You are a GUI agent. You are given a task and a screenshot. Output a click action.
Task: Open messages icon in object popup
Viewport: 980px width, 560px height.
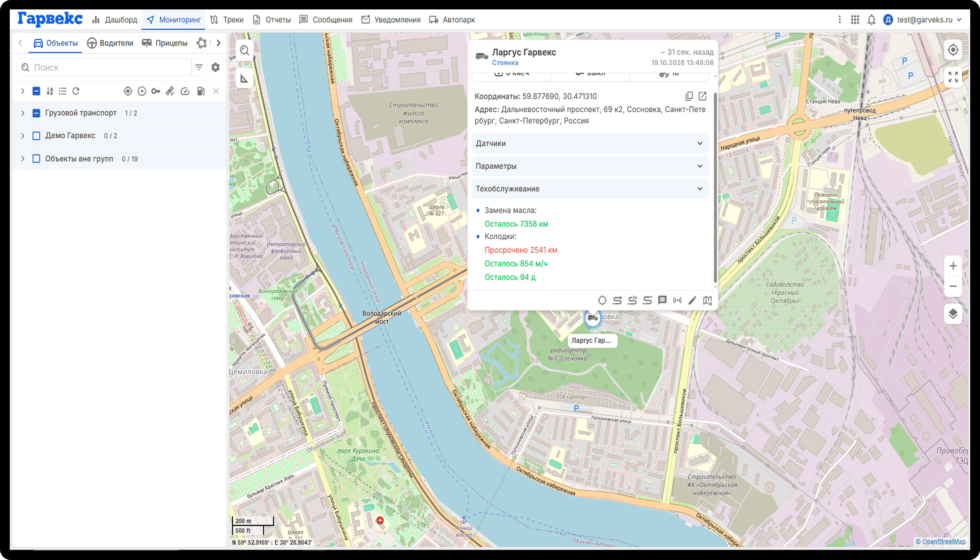[x=662, y=300]
